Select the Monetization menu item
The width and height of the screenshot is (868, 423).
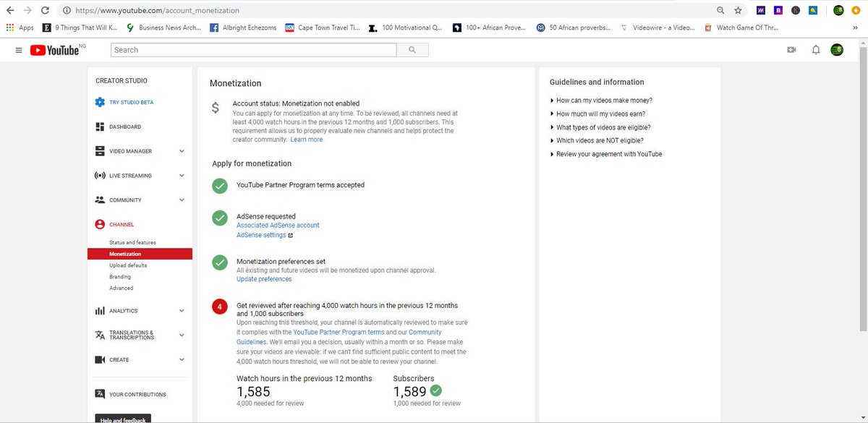pos(140,254)
